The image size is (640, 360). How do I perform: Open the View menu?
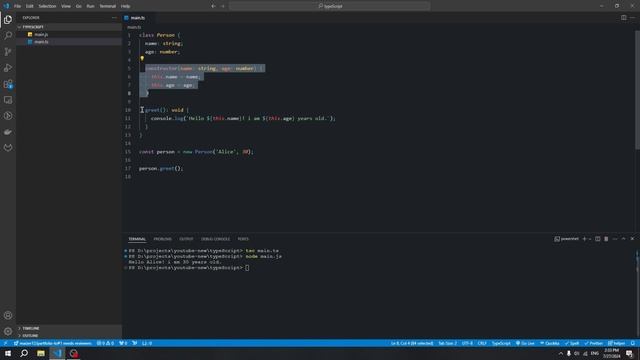tap(66, 6)
